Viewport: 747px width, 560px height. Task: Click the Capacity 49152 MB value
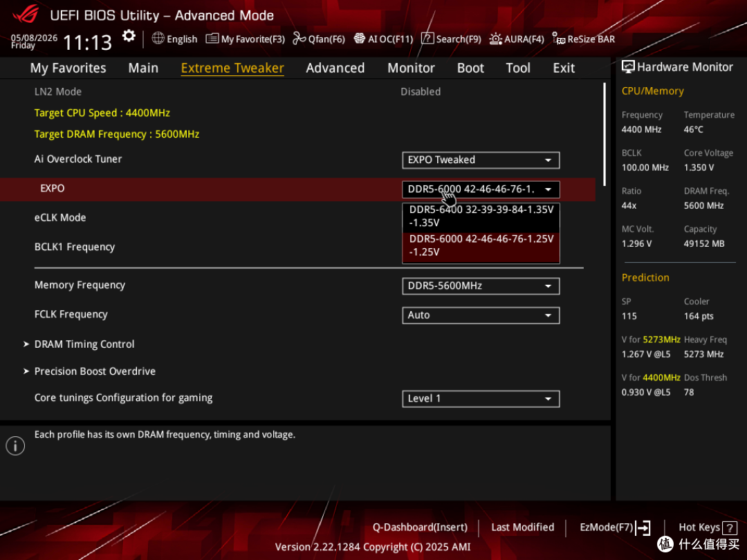(704, 244)
